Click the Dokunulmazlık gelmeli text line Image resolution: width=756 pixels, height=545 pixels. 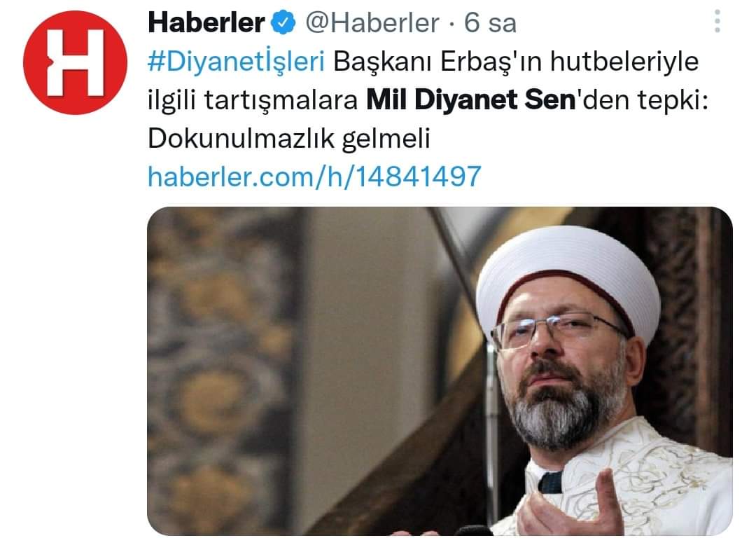[289, 139]
